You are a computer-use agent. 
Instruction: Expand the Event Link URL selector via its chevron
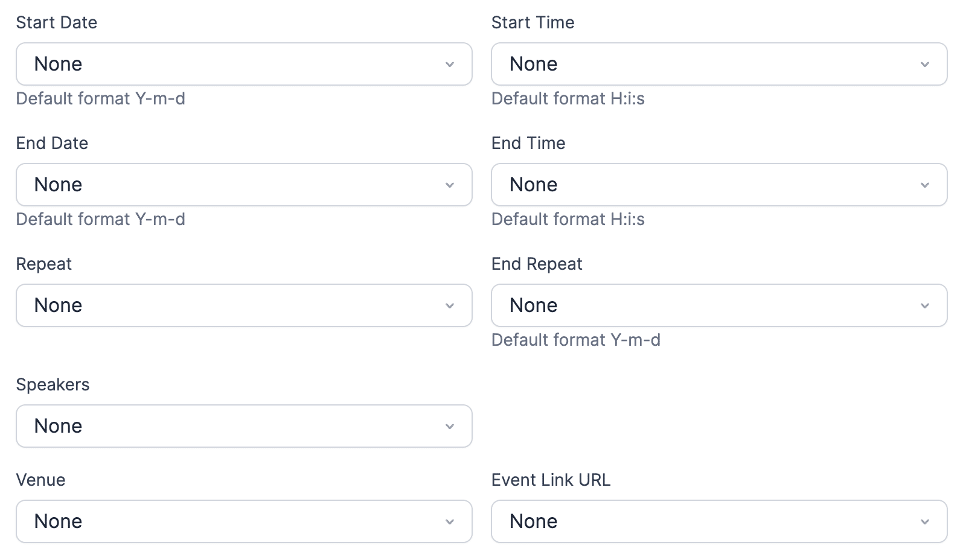(x=924, y=521)
